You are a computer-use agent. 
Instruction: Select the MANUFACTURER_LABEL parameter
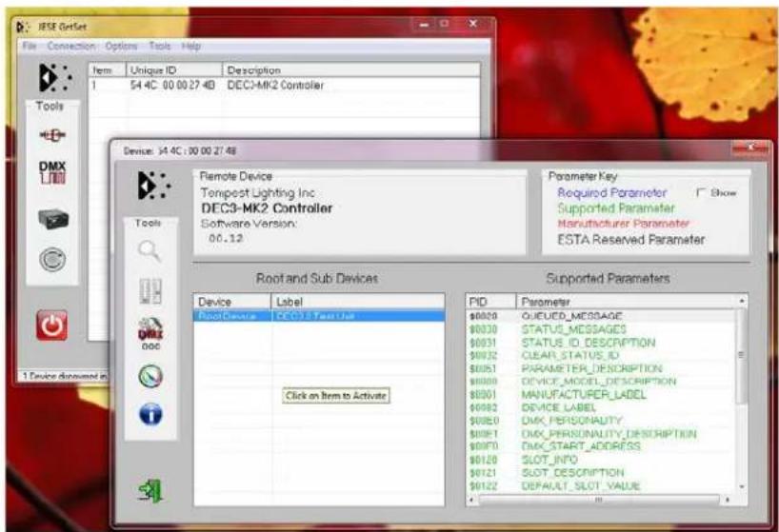pyautogui.click(x=584, y=395)
